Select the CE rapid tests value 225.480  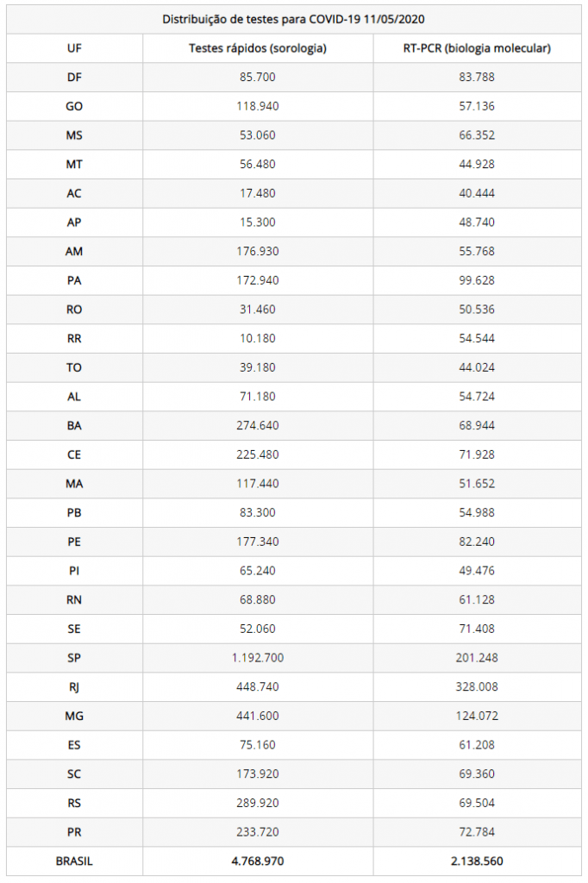click(258, 454)
